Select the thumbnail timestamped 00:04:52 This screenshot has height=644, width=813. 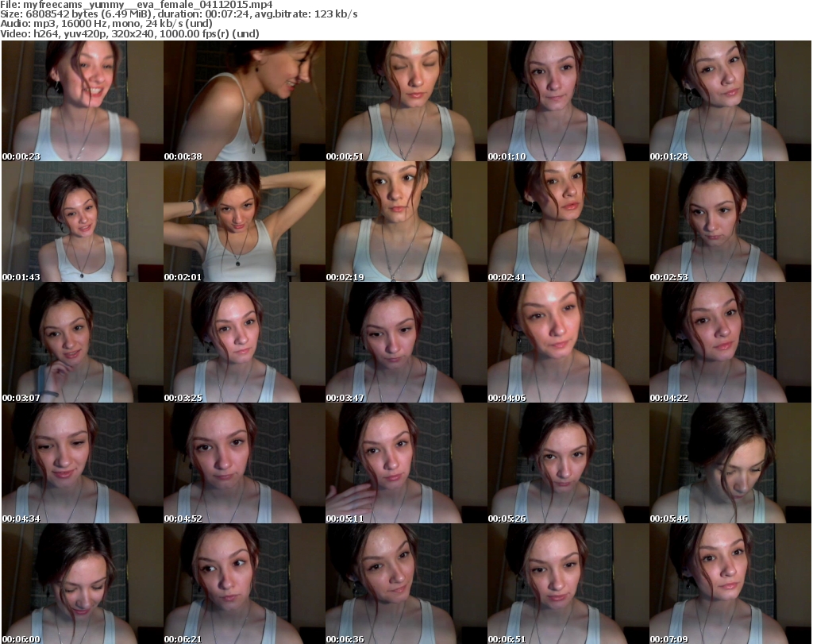(245, 463)
